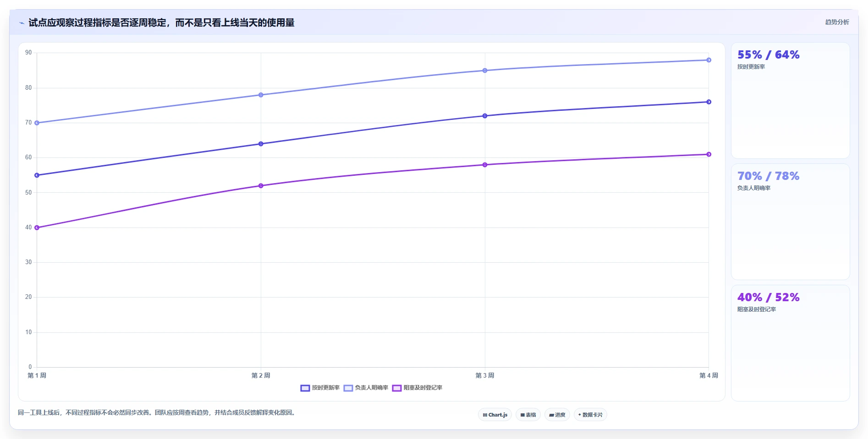
Task: Click the 按时更新率 legend color box
Action: 305,388
